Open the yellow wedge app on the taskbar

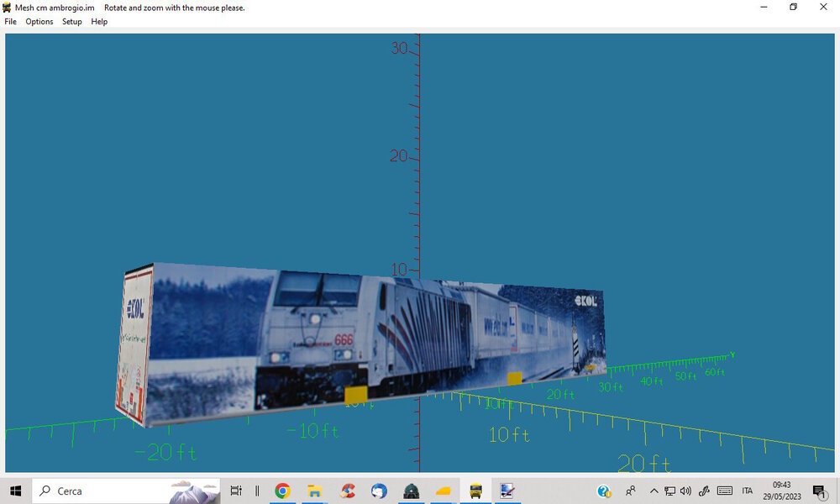click(x=444, y=491)
